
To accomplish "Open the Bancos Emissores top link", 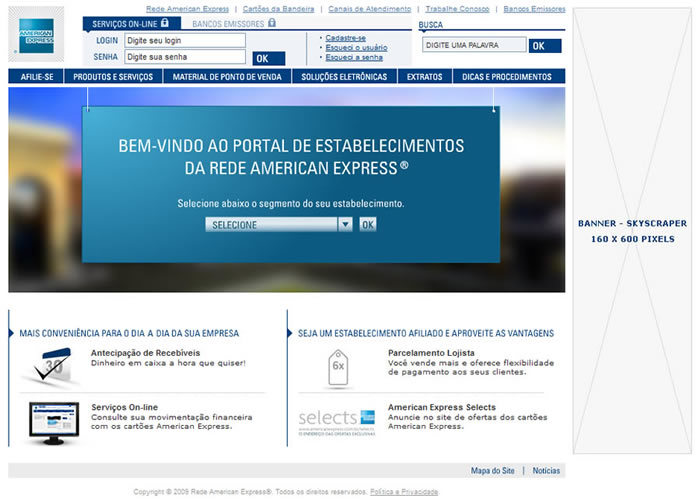I will (534, 9).
